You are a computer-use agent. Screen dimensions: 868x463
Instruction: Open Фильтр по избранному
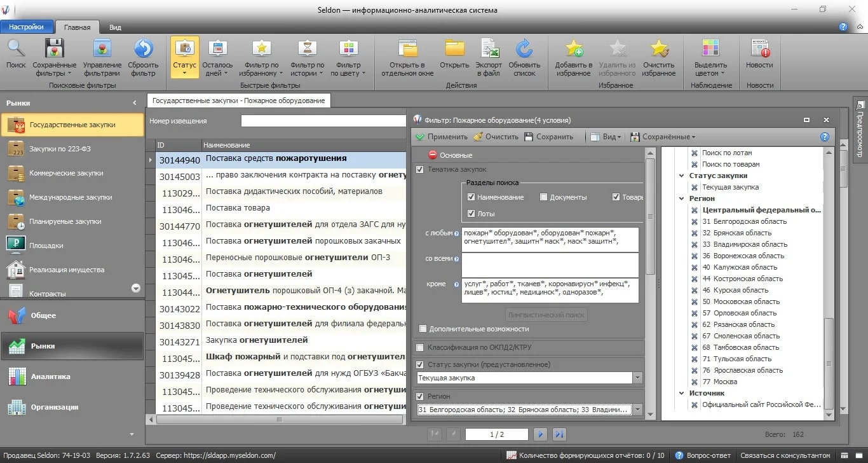click(261, 57)
